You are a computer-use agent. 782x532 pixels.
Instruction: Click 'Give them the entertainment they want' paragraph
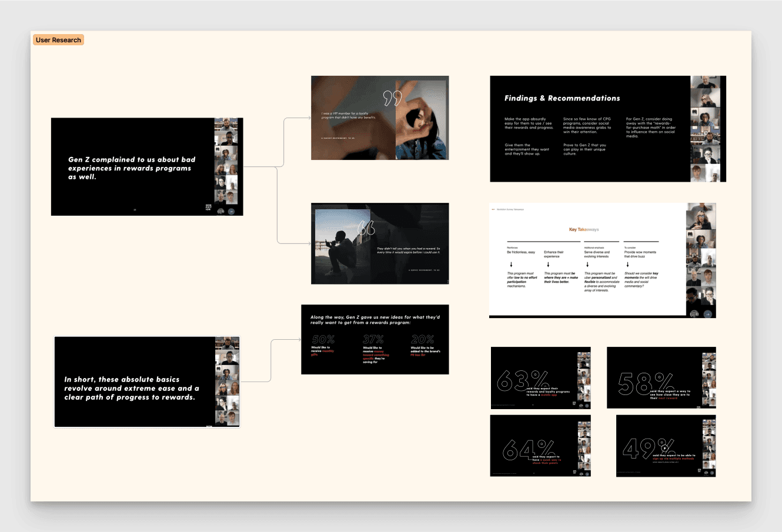(527, 149)
